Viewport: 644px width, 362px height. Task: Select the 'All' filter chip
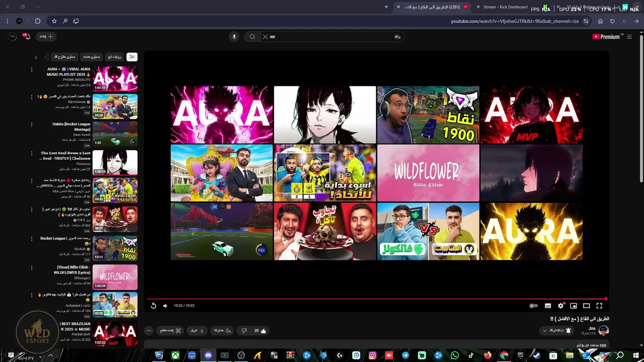132,57
